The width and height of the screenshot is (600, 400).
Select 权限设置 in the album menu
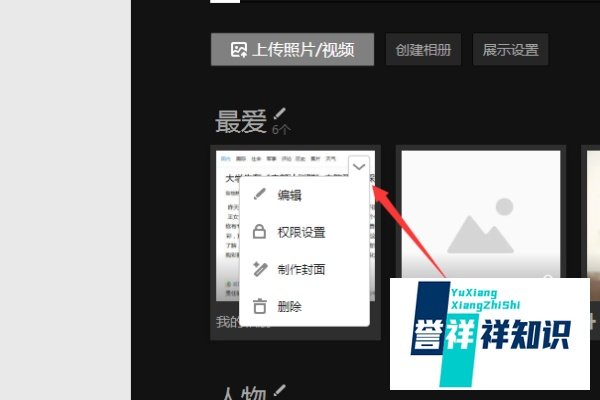click(x=304, y=232)
